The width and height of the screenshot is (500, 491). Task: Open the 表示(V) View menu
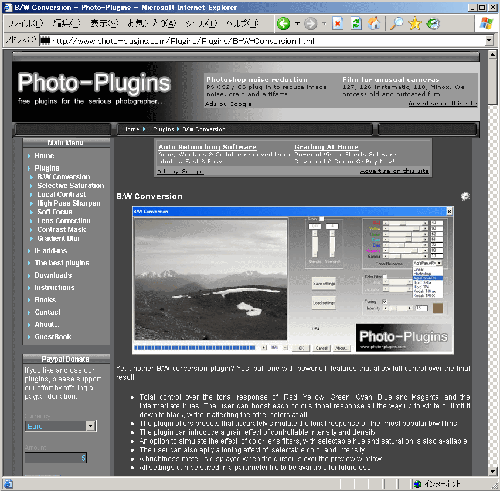click(x=104, y=23)
